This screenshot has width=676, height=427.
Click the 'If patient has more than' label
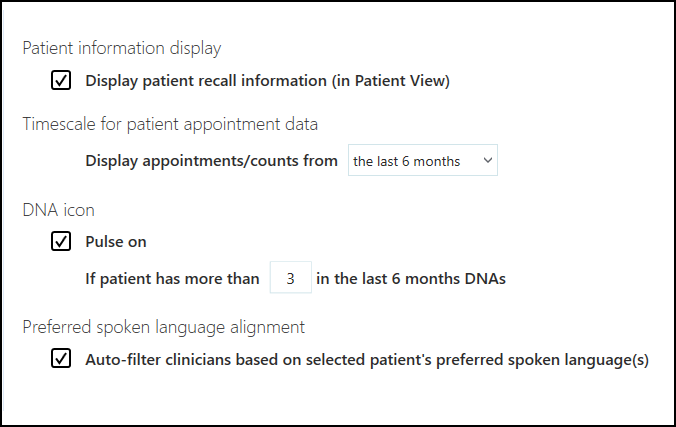coord(172,279)
